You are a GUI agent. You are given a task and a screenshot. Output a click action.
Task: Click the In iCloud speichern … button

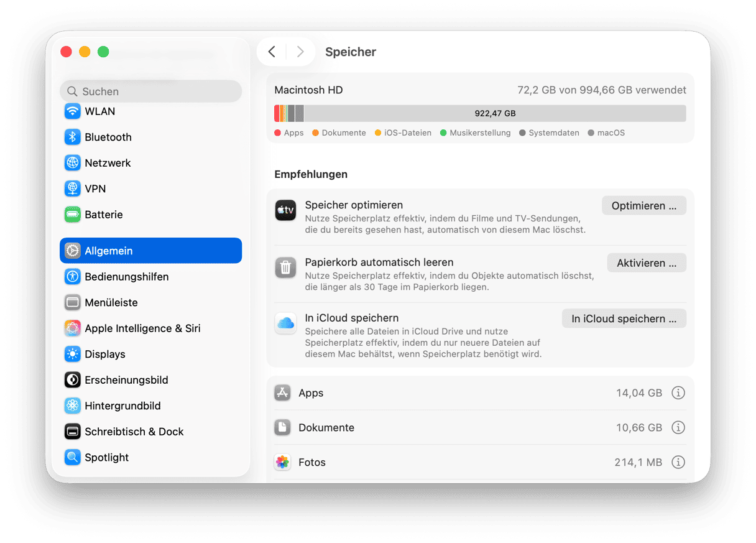click(624, 318)
